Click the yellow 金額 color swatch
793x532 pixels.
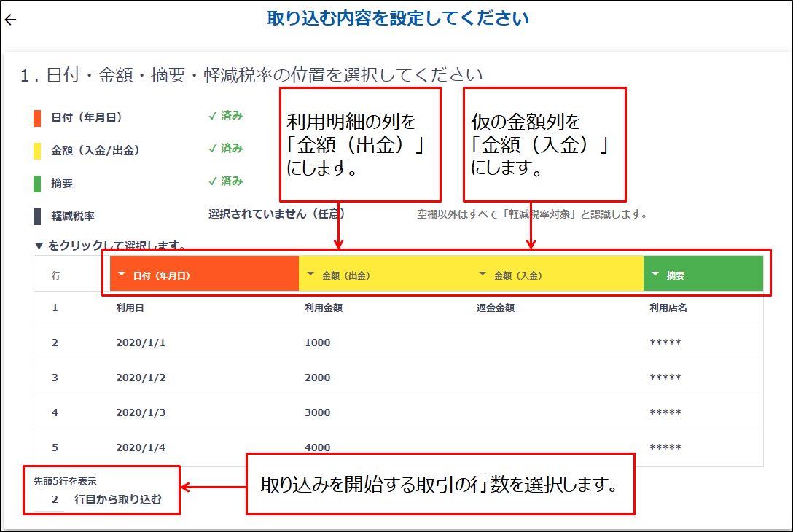(x=37, y=151)
